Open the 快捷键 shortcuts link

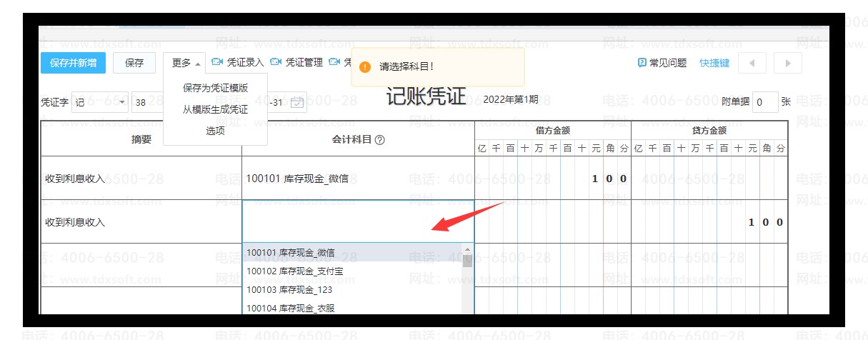coord(714,63)
